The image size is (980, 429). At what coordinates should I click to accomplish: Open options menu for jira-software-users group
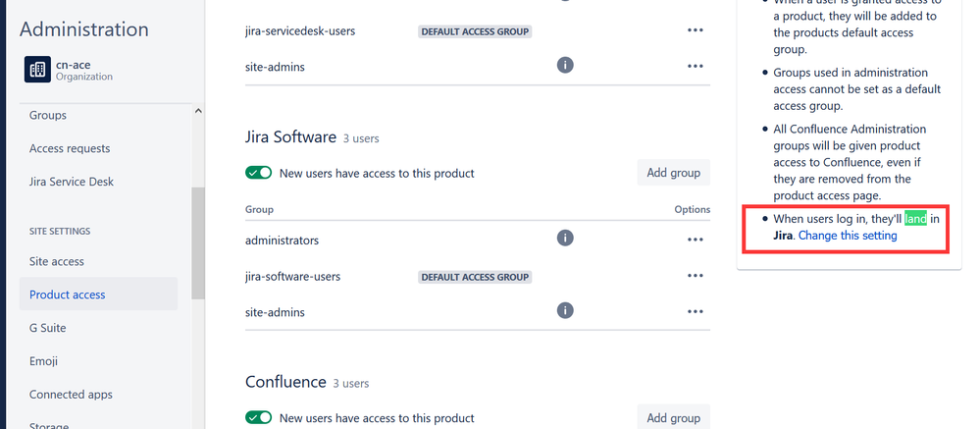(696, 276)
